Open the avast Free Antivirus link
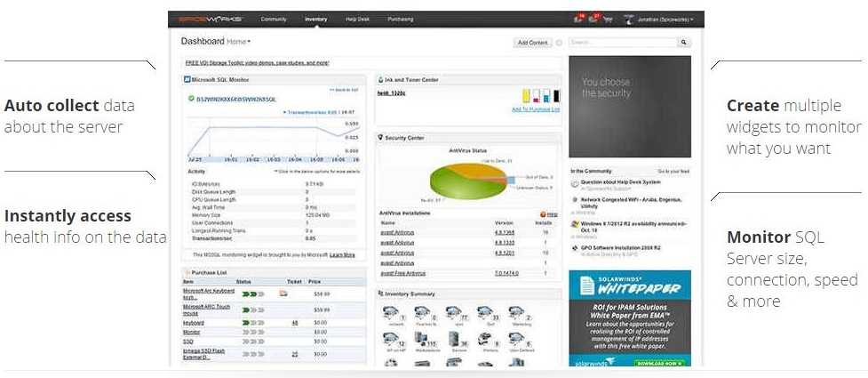This screenshot has height=378, width=868. click(402, 274)
